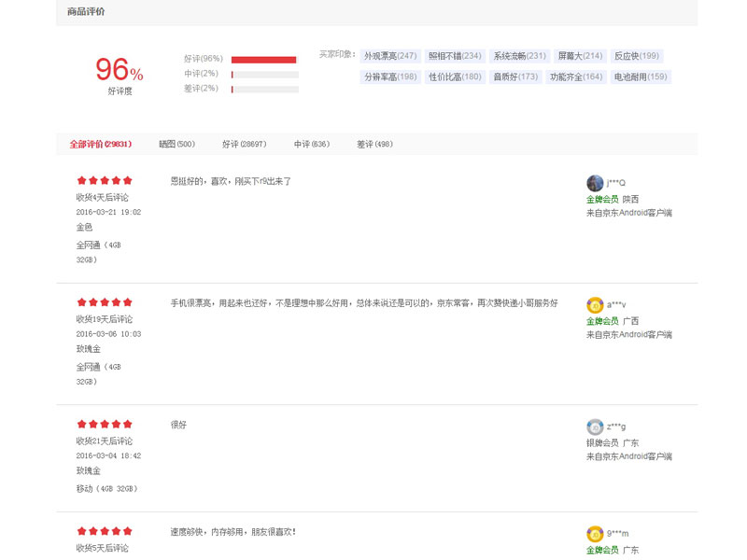The width and height of the screenshot is (747, 560).
Task: Click star rating above 收货5天后评论
Action: click(x=105, y=531)
